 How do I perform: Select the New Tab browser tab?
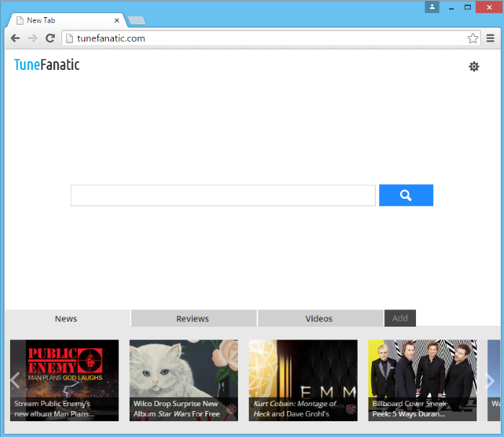(x=66, y=20)
